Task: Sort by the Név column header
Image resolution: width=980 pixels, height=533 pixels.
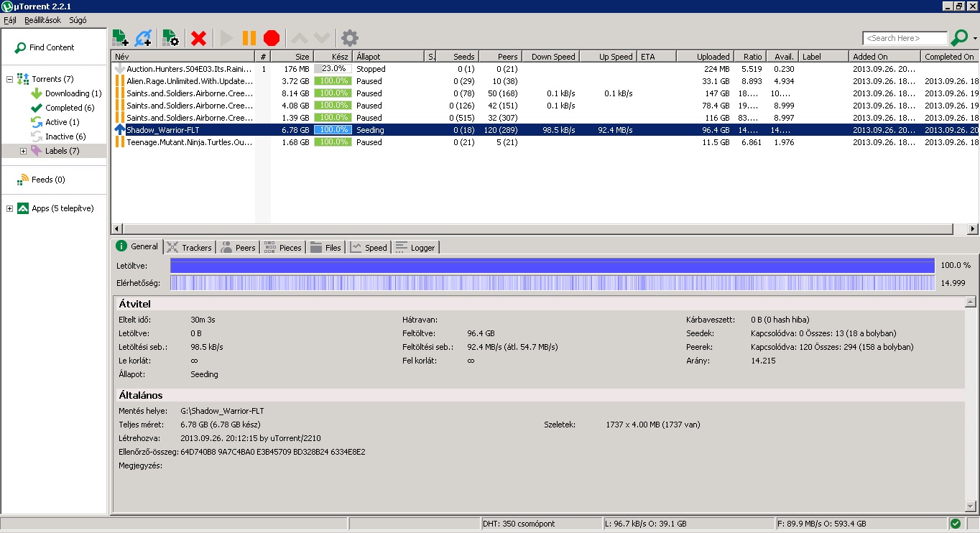Action: point(183,56)
